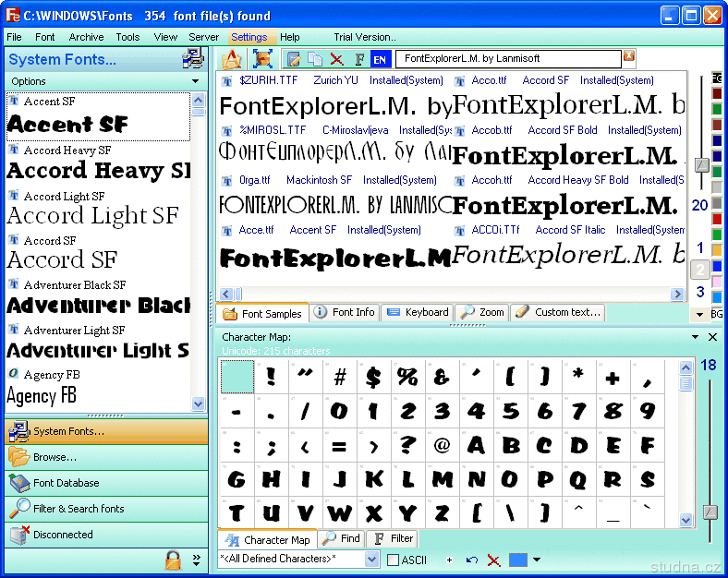Open the Character Map panel menu arrow

(695, 337)
